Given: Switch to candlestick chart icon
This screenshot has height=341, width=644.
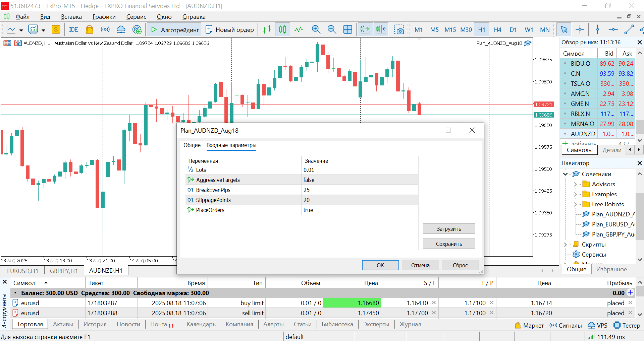Looking at the screenshot, I should [282, 29].
